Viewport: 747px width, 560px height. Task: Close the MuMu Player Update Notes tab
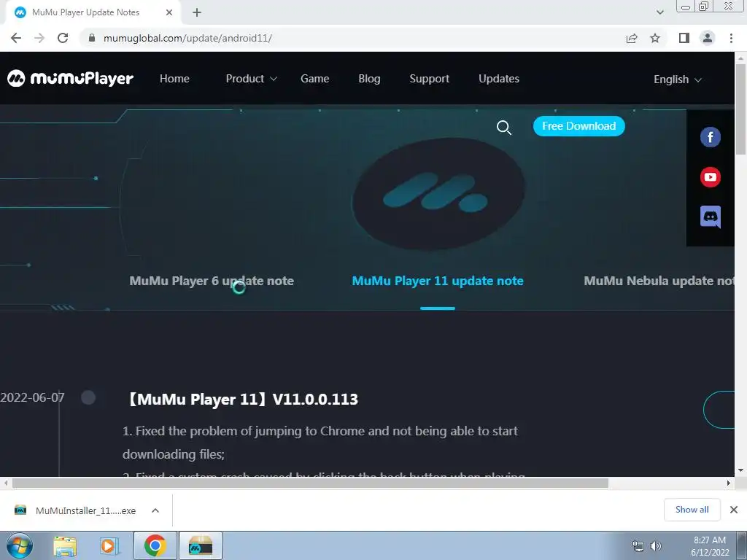pyautogui.click(x=169, y=12)
